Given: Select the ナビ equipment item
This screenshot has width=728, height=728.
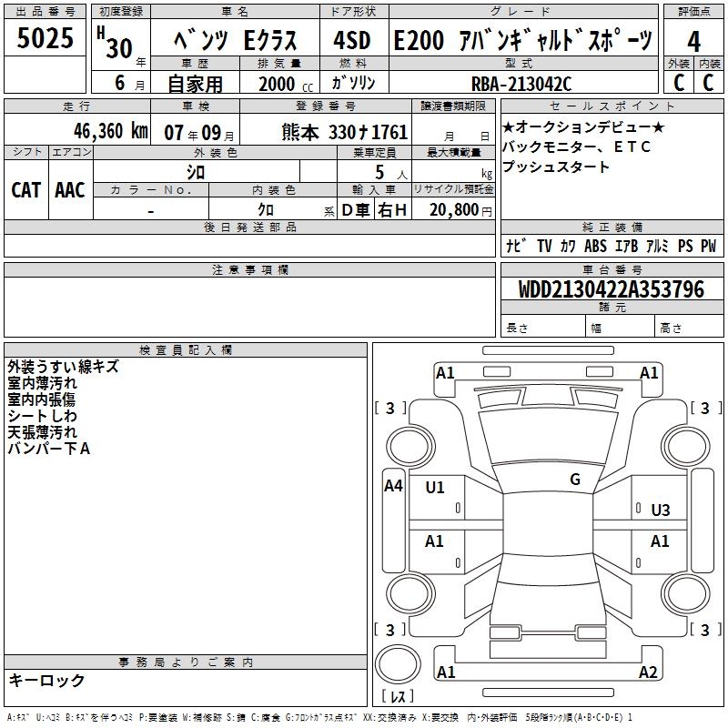Looking at the screenshot, I should pyautogui.click(x=515, y=247).
